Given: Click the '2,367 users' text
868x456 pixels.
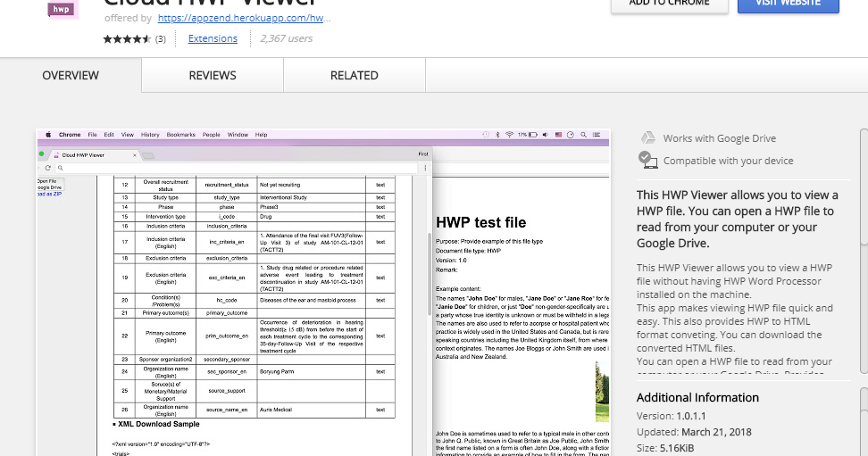Looking at the screenshot, I should pos(286,38).
